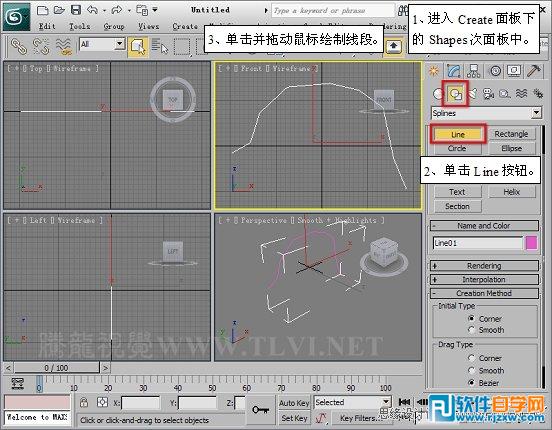Click the time slider 0 / 100 handle
This screenshot has height=430, width=552.
[56, 368]
